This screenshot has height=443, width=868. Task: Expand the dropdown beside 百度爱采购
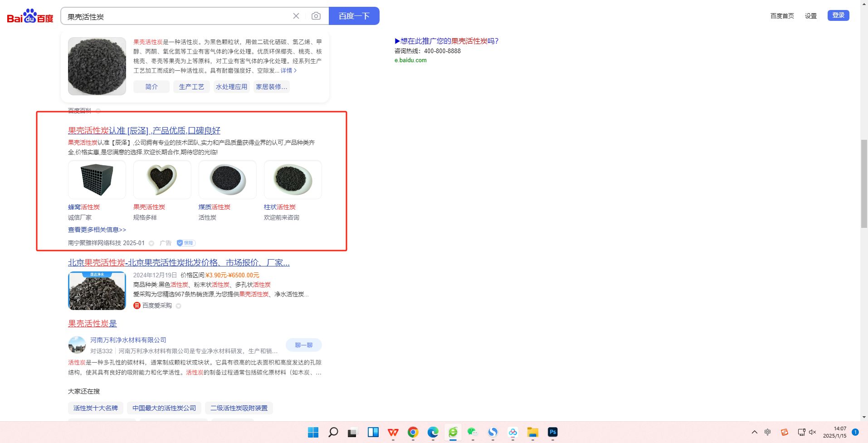[179, 306]
